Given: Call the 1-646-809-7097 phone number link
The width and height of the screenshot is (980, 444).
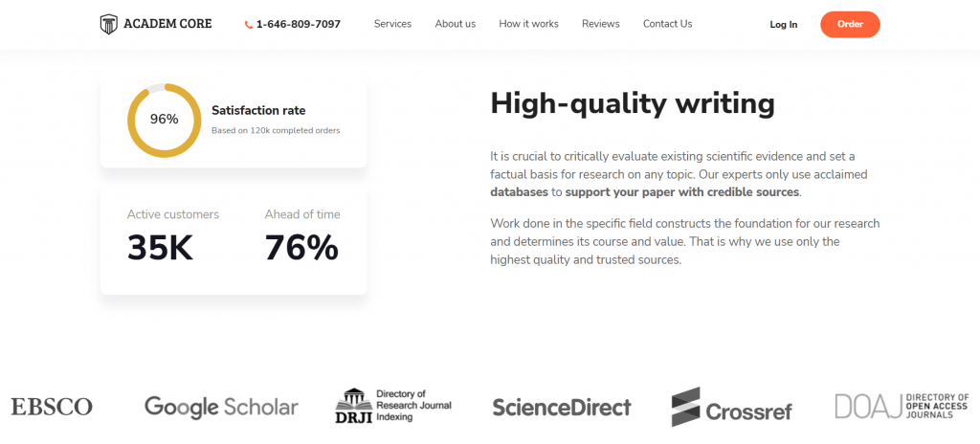Looking at the screenshot, I should (299, 24).
